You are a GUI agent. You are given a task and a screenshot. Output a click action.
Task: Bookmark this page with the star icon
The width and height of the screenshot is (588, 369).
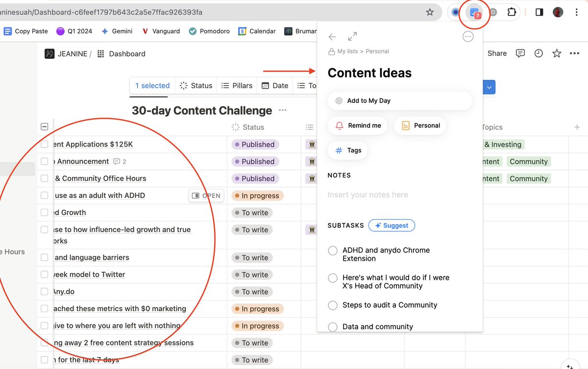point(430,12)
